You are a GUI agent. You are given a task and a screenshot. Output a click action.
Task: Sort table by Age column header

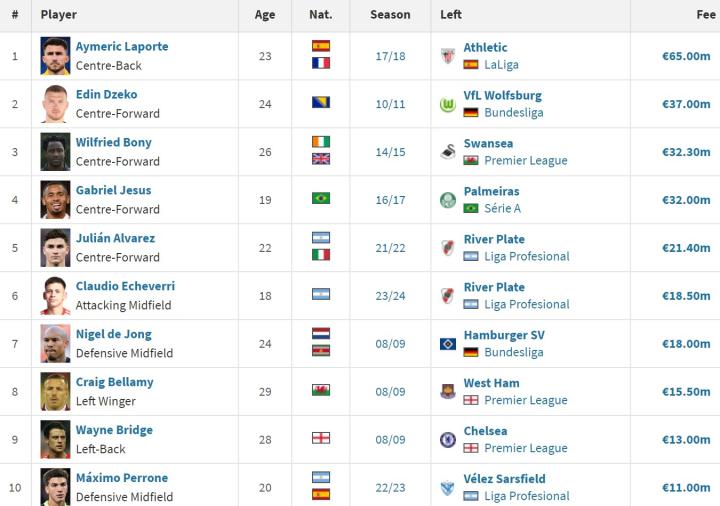tap(265, 15)
